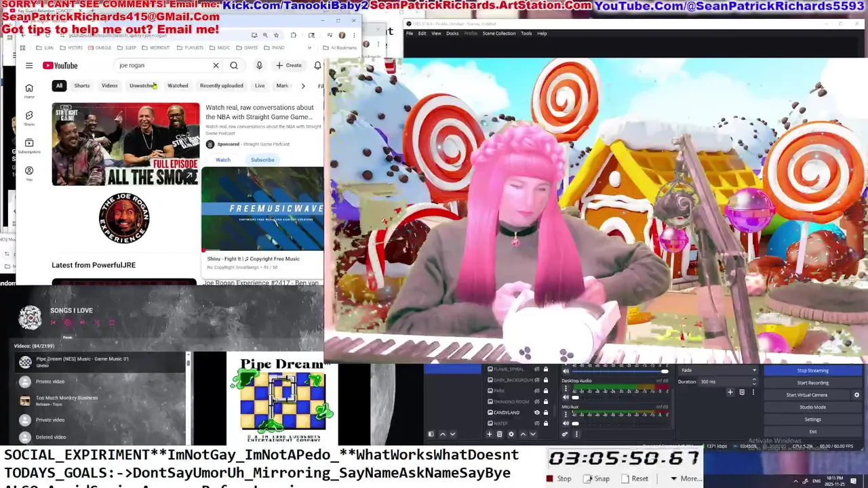Click YouTube Create button

289,66
